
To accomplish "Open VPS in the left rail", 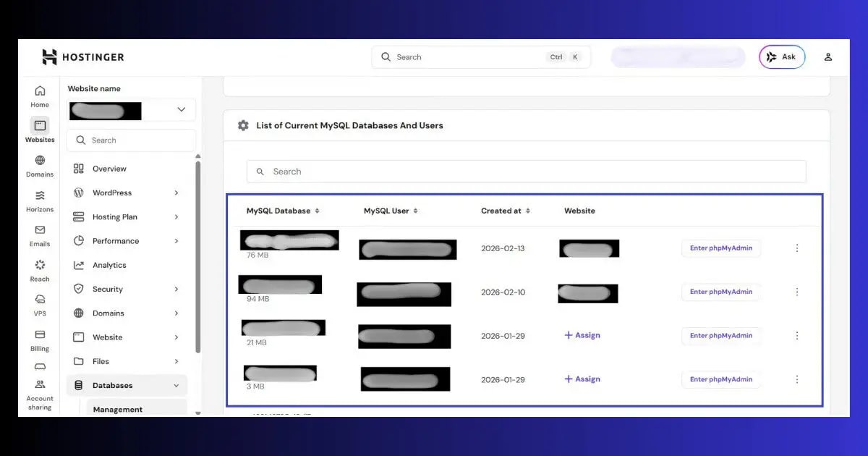I will 40,305.
